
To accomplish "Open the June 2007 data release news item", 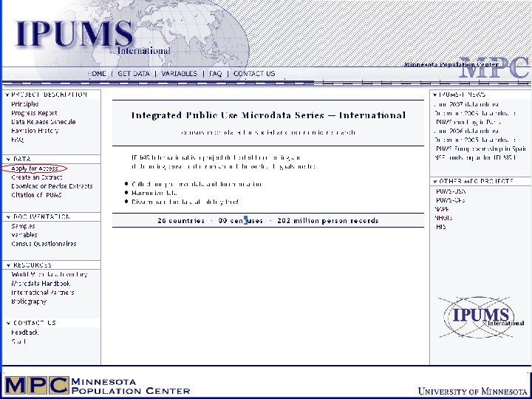I will coord(466,104).
